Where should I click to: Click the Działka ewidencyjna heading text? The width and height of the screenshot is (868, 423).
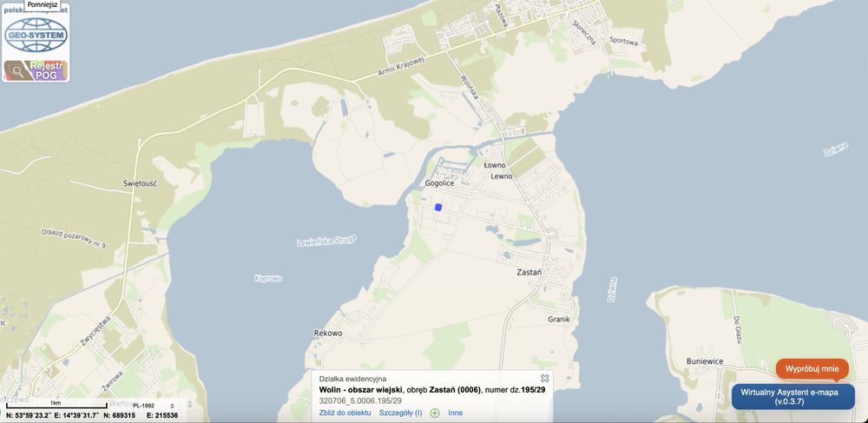[352, 379]
